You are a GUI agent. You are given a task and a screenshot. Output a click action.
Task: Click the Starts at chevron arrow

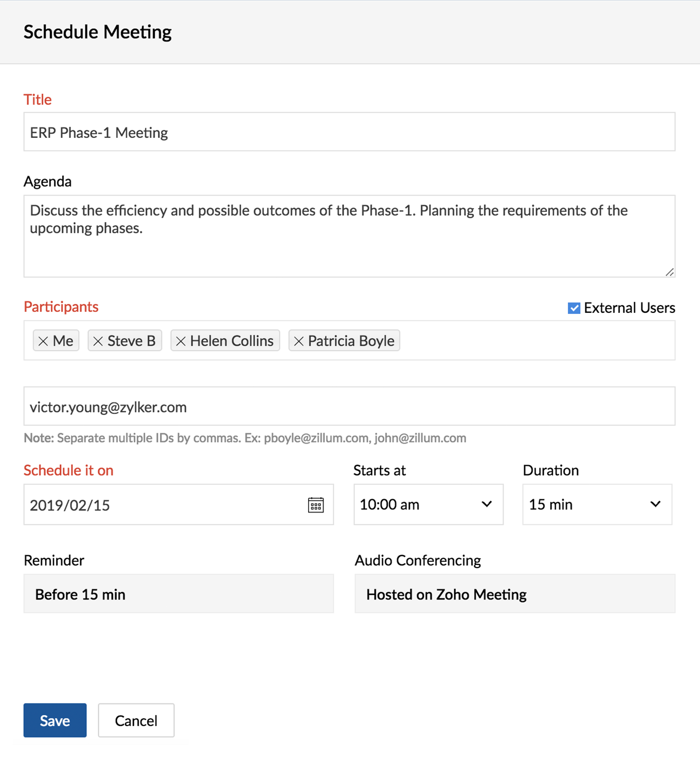487,504
